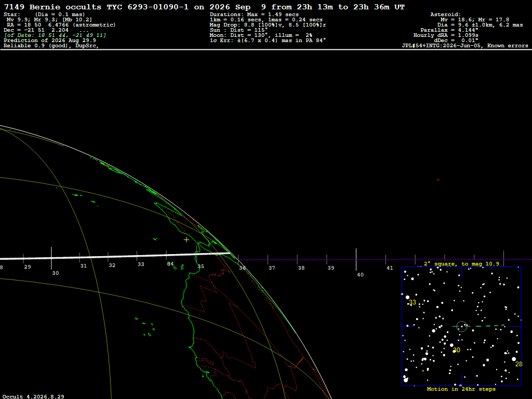Screen dimensions: 532x399
Task: Click the small red dot in the sky area
Action: point(438,180)
